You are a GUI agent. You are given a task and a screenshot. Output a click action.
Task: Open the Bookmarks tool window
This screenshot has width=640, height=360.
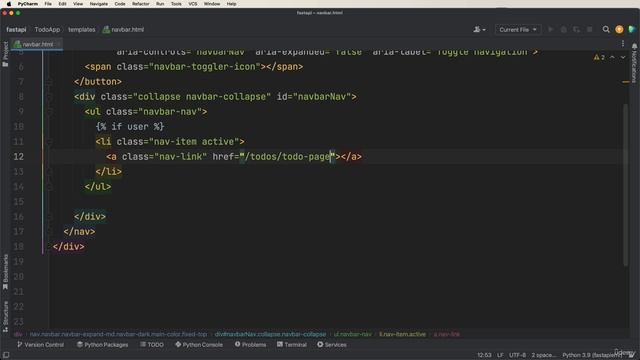click(5, 272)
